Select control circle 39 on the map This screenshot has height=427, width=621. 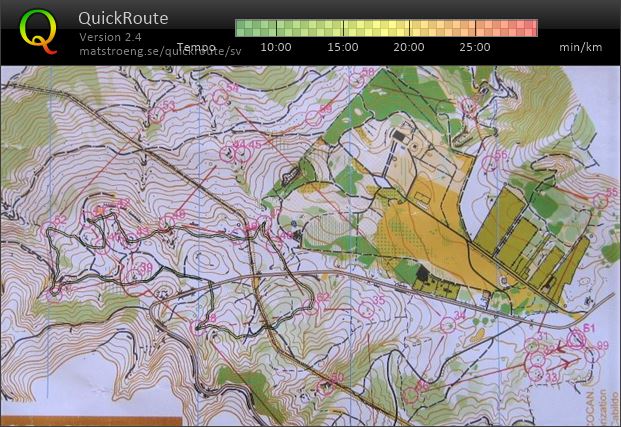tap(134, 276)
